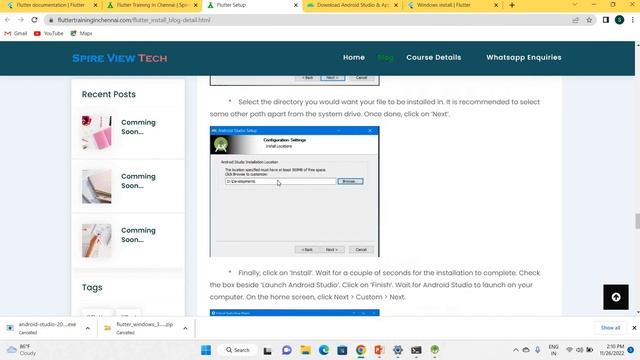Switch to the Flutter documentation tab
The height and width of the screenshot is (360, 640).
(x=51, y=5)
